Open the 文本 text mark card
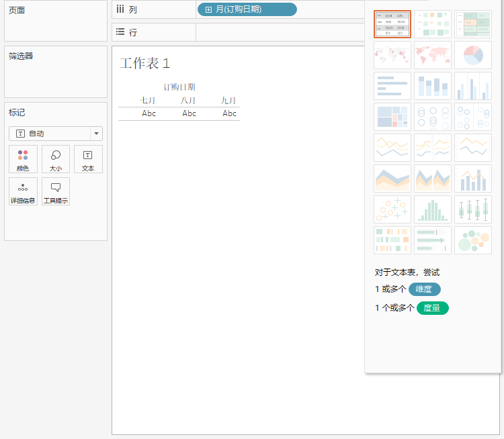Viewport: 504px width, 439px height. pyautogui.click(x=88, y=159)
